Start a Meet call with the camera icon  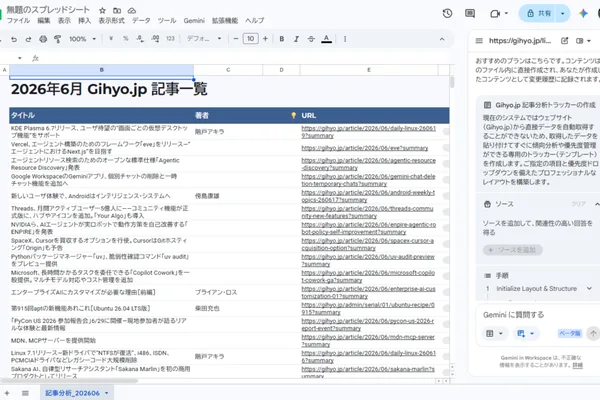coord(495,13)
